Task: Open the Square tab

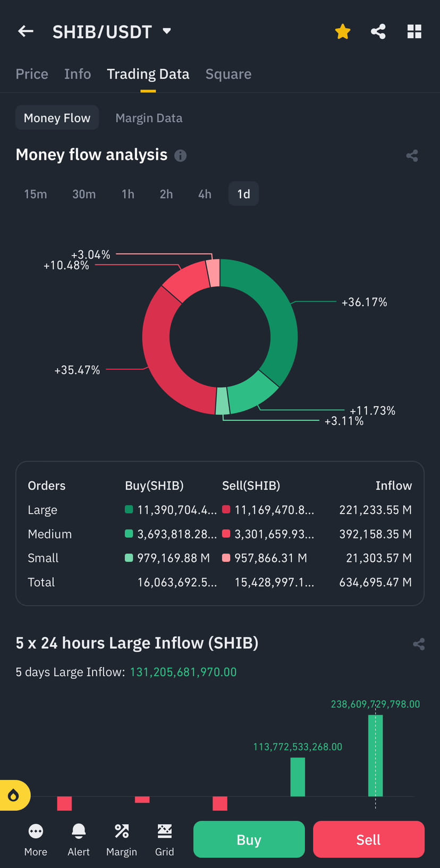Action: coord(229,74)
